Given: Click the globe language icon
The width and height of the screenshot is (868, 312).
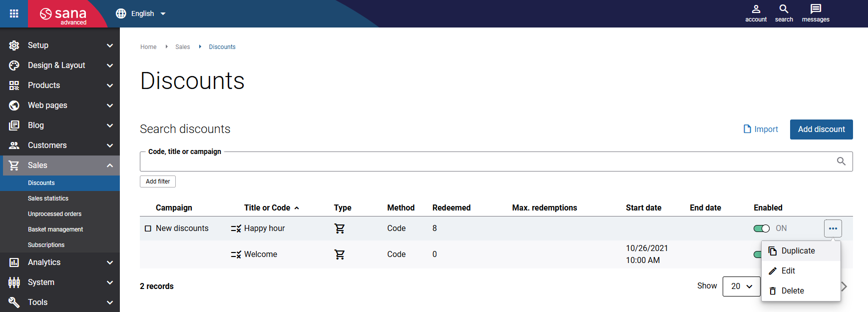Looking at the screenshot, I should coord(121,13).
